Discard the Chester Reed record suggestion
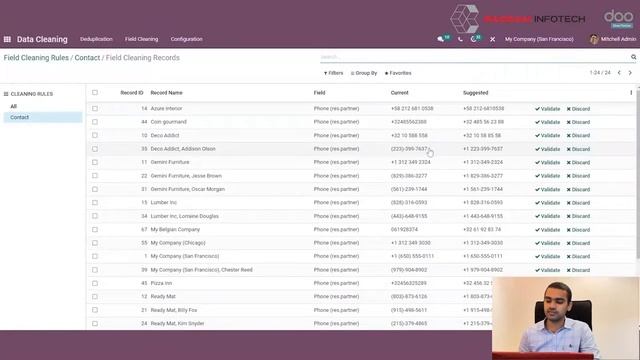The width and height of the screenshot is (640, 360). tap(578, 270)
